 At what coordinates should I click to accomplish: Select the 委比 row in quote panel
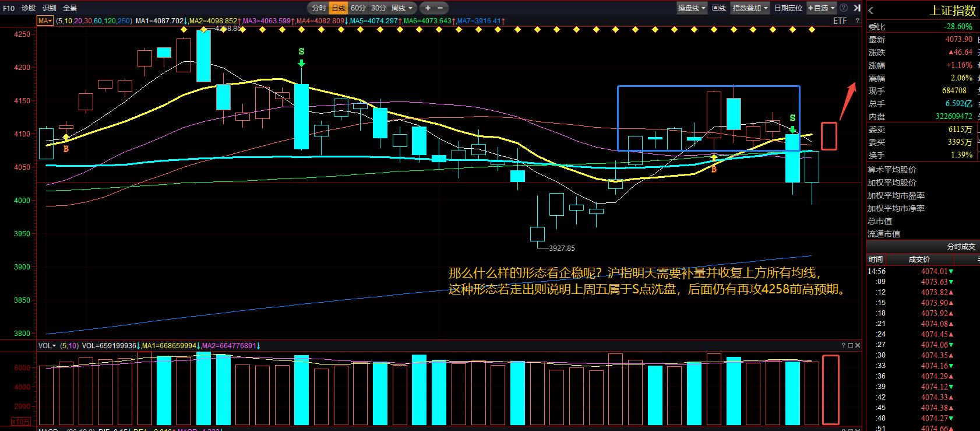[x=923, y=27]
